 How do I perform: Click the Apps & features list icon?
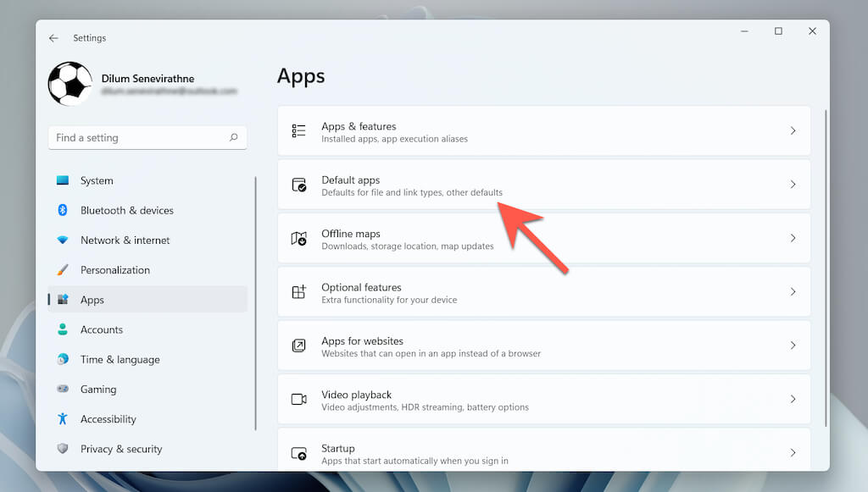pyautogui.click(x=298, y=130)
